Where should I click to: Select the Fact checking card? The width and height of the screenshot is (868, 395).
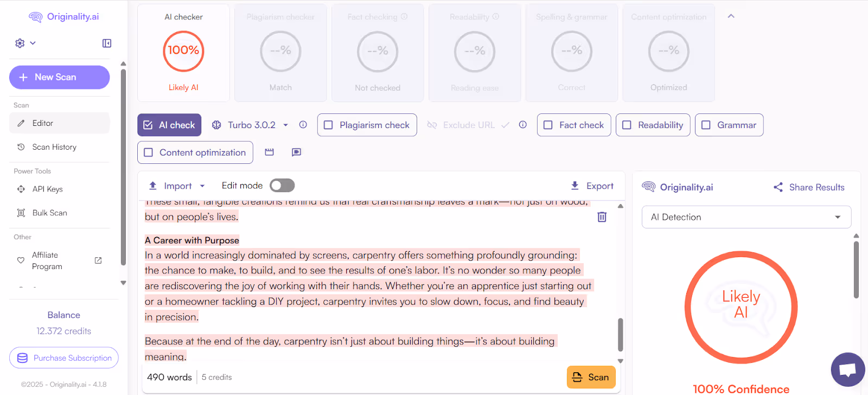point(378,53)
